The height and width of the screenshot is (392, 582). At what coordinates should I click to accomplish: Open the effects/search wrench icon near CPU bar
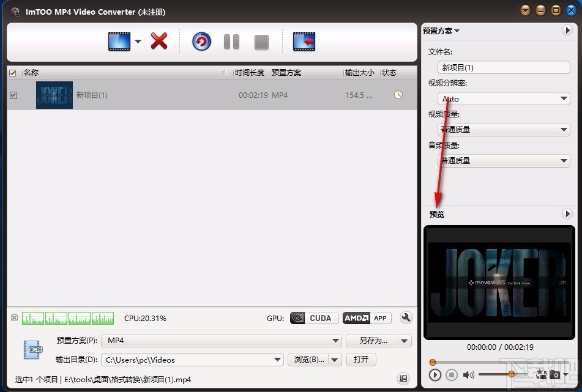click(x=406, y=318)
